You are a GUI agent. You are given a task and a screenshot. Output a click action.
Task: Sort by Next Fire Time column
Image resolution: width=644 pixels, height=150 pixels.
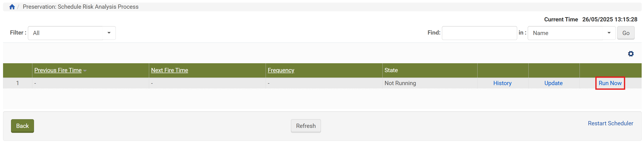point(169,70)
